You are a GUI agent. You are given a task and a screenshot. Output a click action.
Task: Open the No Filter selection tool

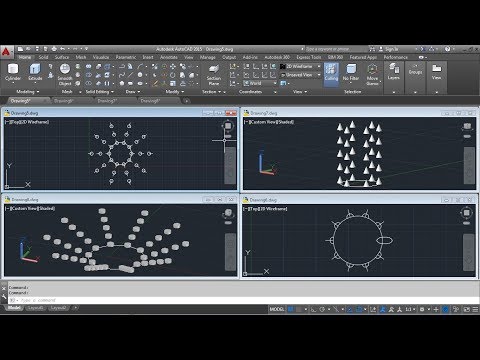point(351,72)
